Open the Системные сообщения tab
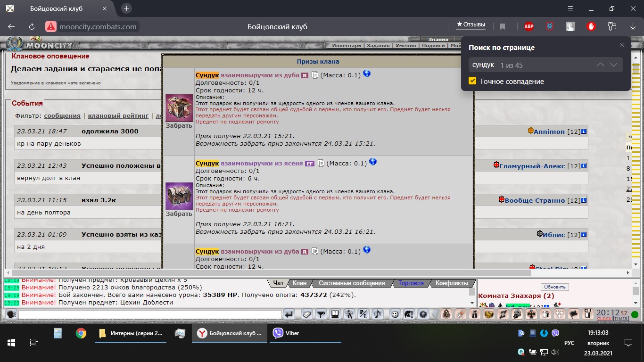Screen dimensions: 644x362 coord(352,283)
